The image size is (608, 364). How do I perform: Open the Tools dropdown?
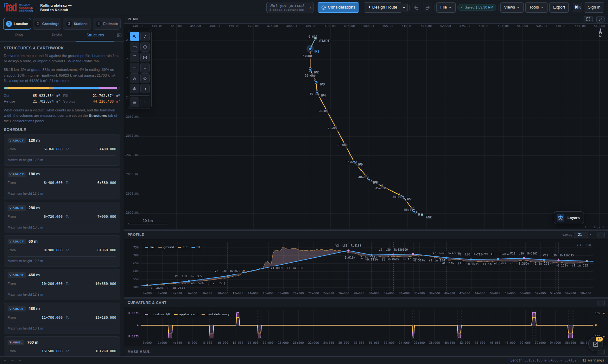click(x=536, y=7)
